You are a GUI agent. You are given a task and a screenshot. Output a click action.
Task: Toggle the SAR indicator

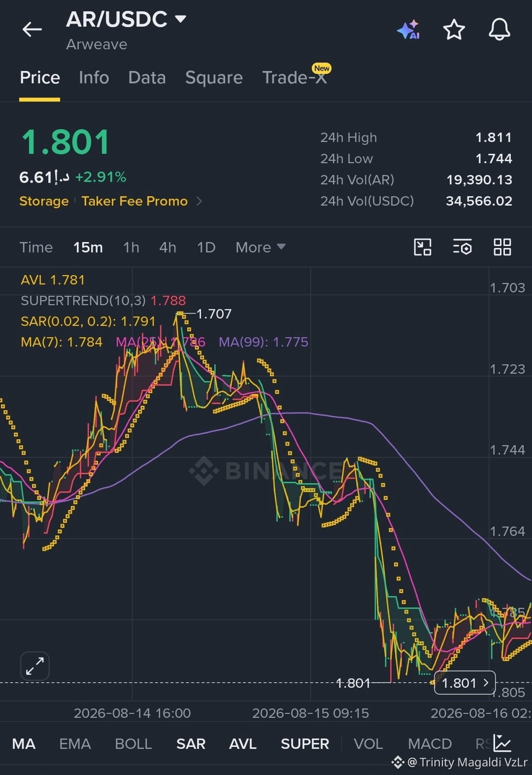point(191,743)
